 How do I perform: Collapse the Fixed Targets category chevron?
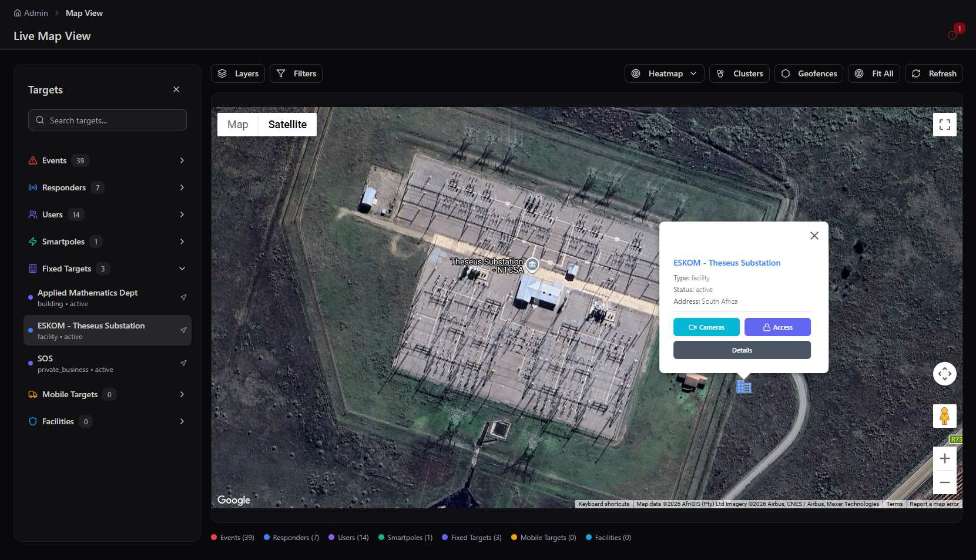pos(182,269)
